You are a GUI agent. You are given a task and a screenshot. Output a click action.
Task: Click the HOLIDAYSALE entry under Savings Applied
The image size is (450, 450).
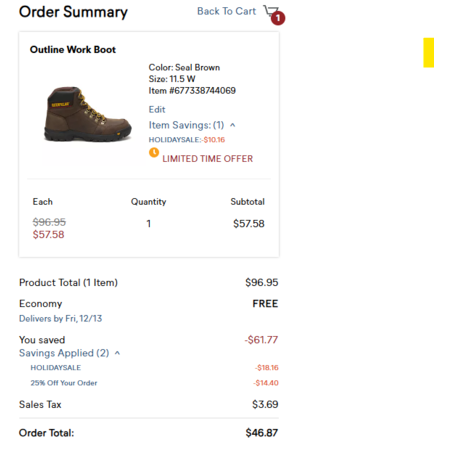(56, 368)
